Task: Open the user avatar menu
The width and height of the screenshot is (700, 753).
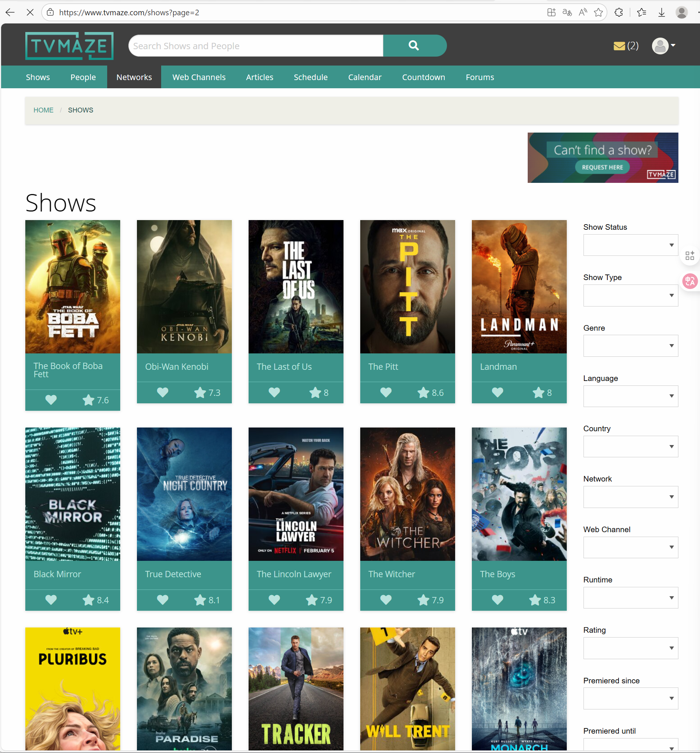Action: tap(663, 46)
